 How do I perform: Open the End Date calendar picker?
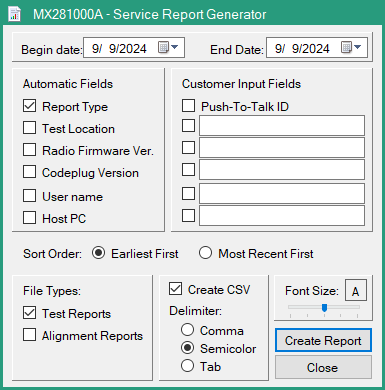coord(351,48)
